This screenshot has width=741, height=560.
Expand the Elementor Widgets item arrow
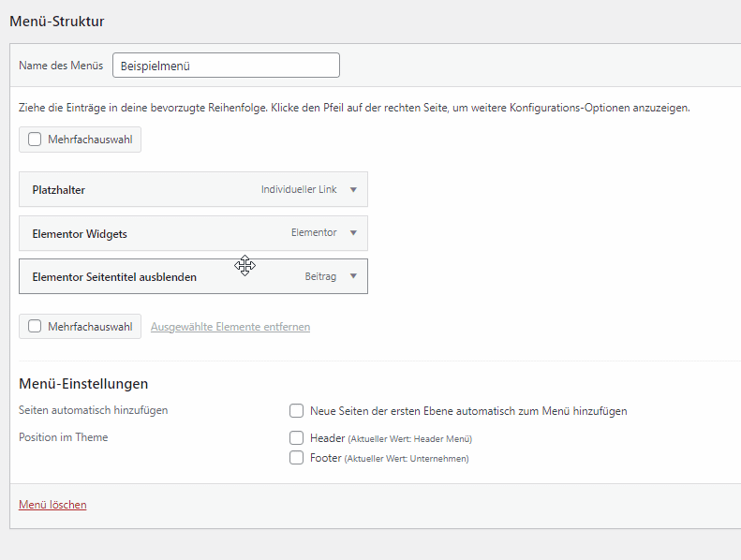353,233
